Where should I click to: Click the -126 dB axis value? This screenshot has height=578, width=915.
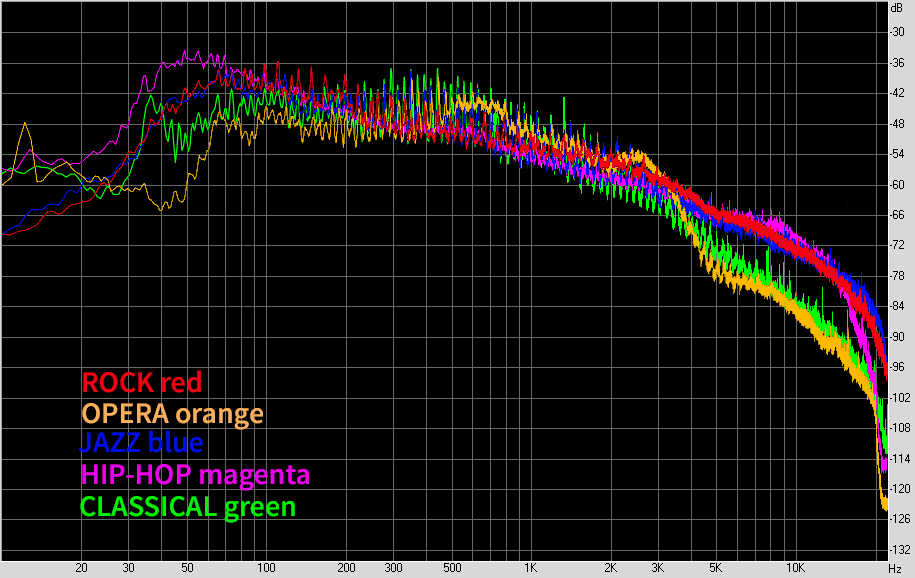coord(900,519)
